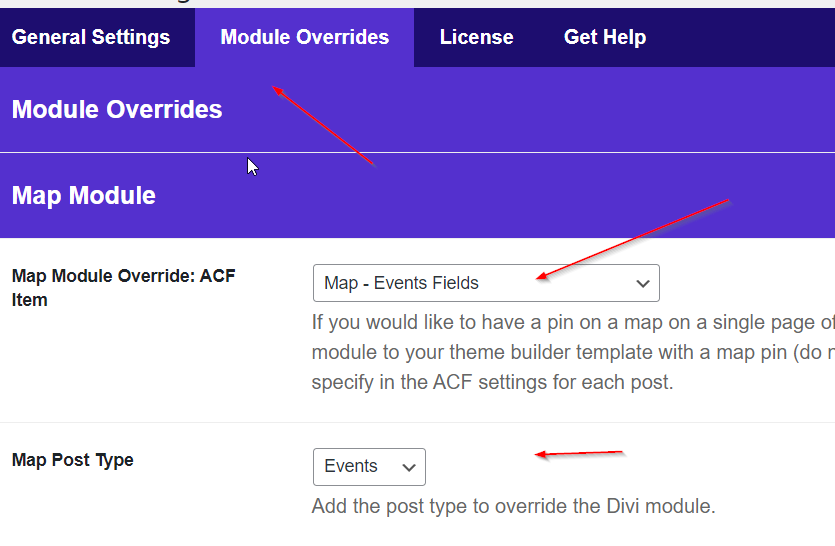Click the Map Module Override: ACF Item label
Image resolution: width=835 pixels, height=546 pixels.
[123, 287]
